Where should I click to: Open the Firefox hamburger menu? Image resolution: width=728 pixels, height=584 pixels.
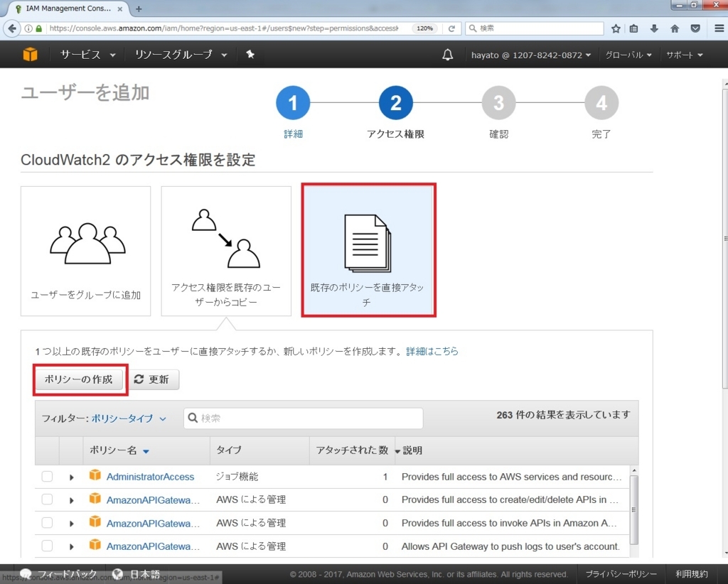pyautogui.click(x=719, y=28)
